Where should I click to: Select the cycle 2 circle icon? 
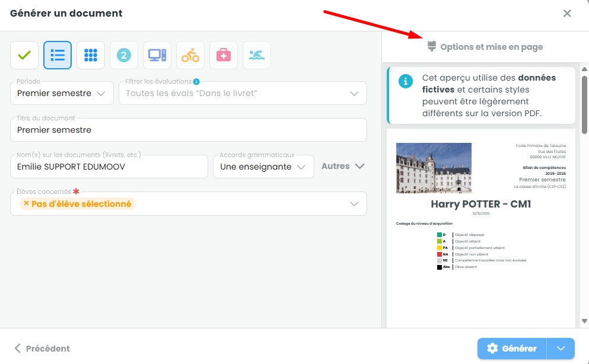pyautogui.click(x=124, y=56)
